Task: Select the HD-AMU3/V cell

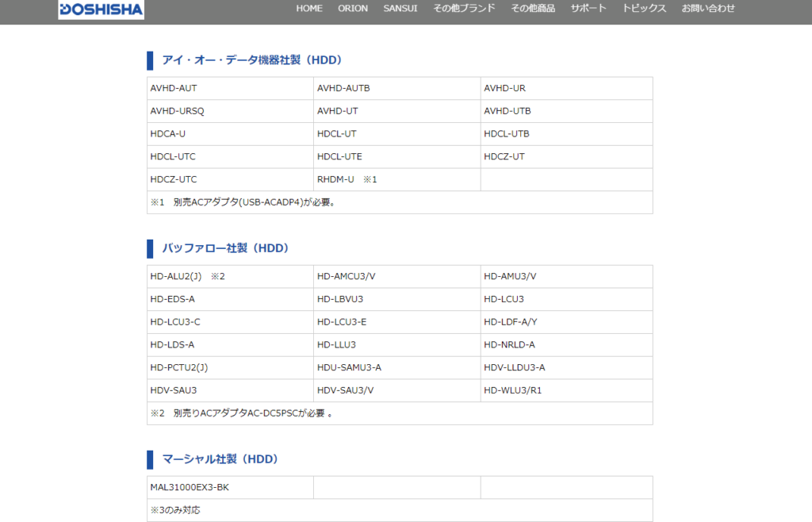Action: coord(566,277)
